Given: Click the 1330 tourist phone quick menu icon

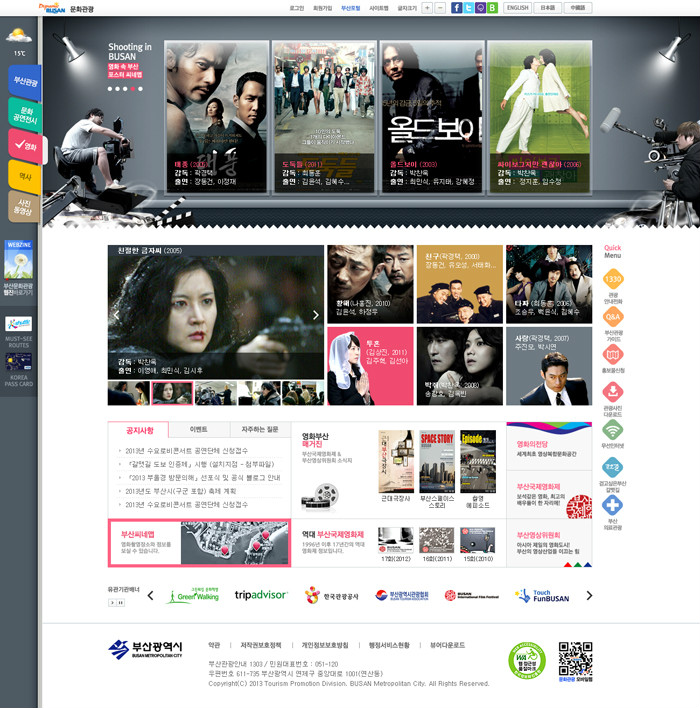Looking at the screenshot, I should (613, 279).
